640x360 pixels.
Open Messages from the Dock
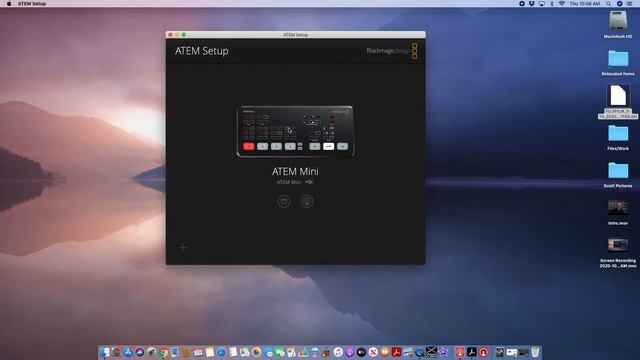[x=269, y=352]
